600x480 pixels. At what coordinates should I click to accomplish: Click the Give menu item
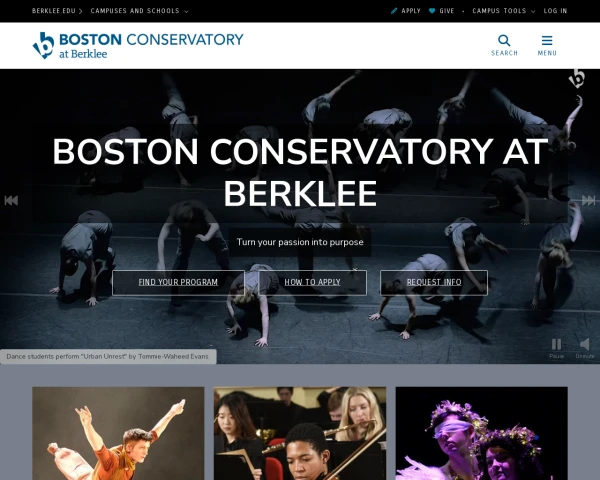click(447, 11)
